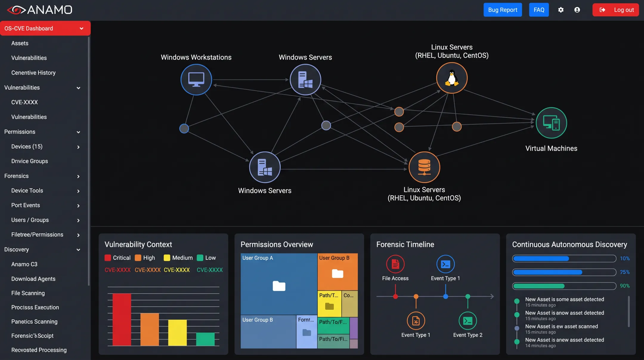Open the settings gear icon

(561, 10)
